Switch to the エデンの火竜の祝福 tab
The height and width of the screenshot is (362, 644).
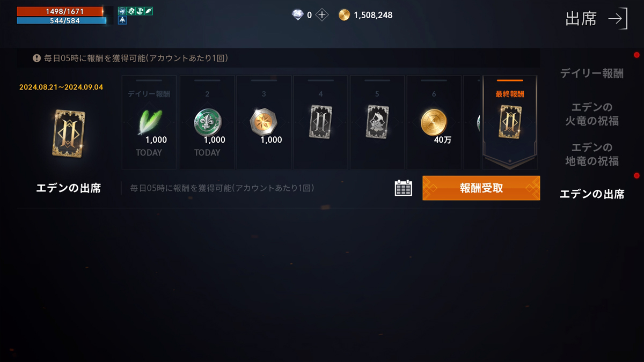[x=592, y=114]
